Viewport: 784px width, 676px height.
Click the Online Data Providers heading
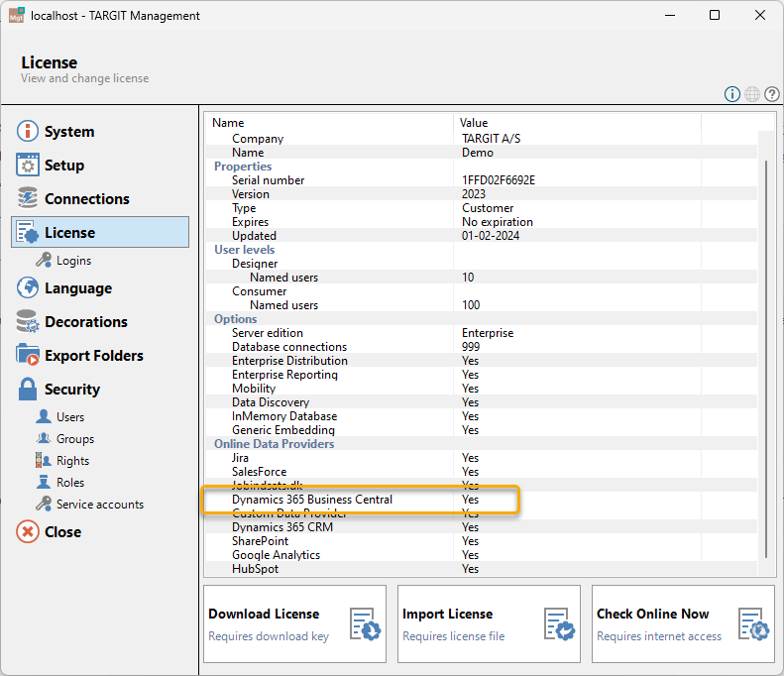(x=274, y=444)
